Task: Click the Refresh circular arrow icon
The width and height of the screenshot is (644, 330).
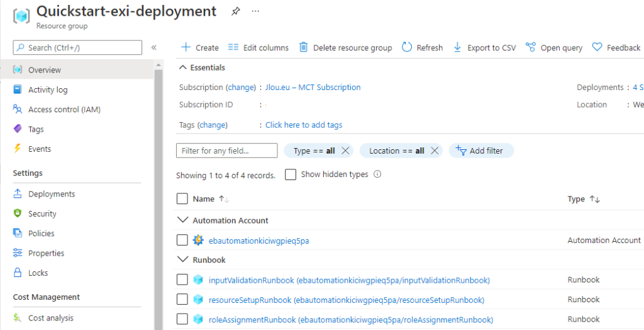Action: [407, 47]
